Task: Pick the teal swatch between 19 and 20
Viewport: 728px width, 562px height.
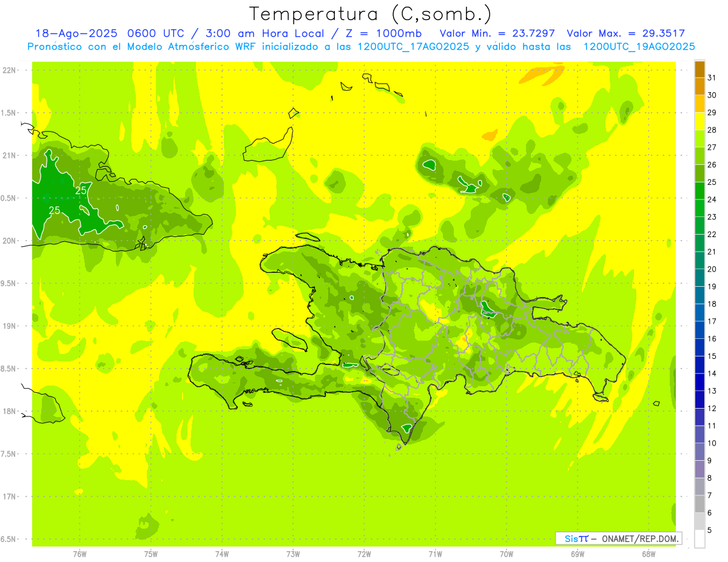Action: point(699,278)
